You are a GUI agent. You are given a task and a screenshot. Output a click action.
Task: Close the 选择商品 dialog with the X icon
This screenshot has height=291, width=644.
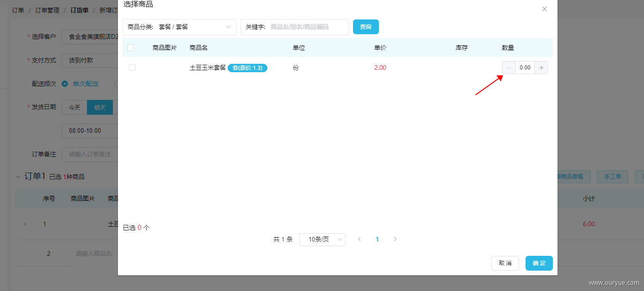point(545,9)
